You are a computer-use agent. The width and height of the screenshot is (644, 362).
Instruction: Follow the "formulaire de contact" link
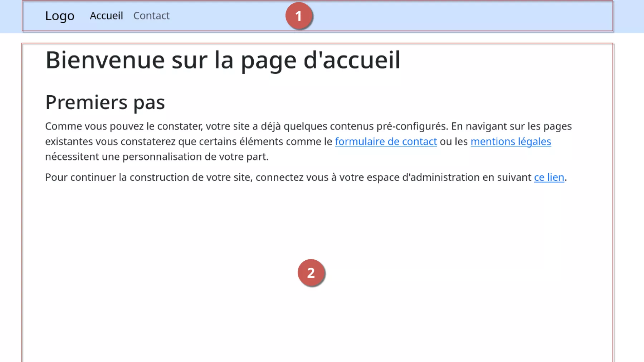click(x=386, y=141)
